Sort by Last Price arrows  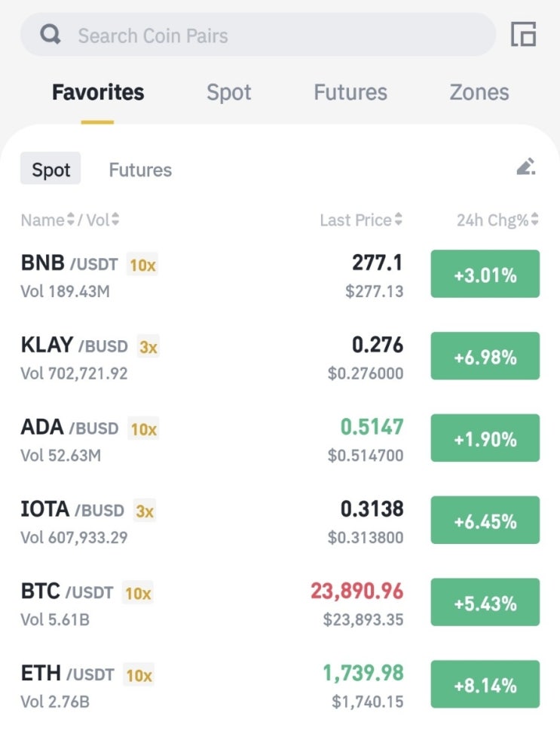(x=398, y=219)
